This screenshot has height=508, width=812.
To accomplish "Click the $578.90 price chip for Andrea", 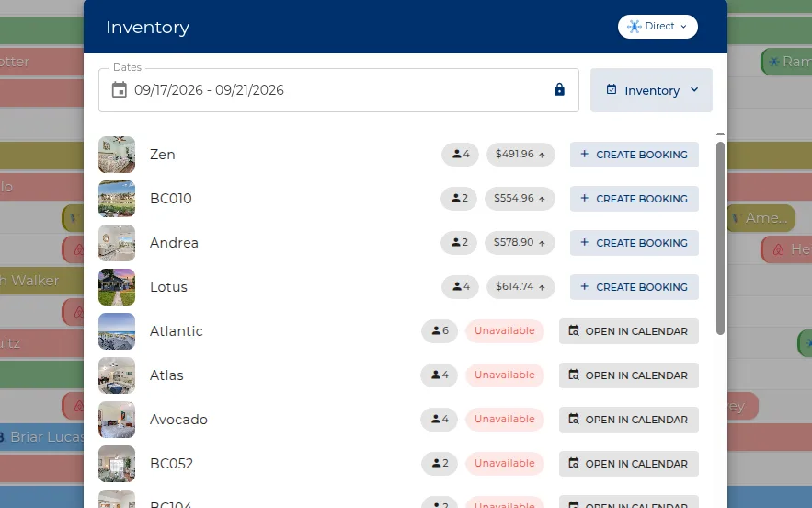I will point(520,243).
